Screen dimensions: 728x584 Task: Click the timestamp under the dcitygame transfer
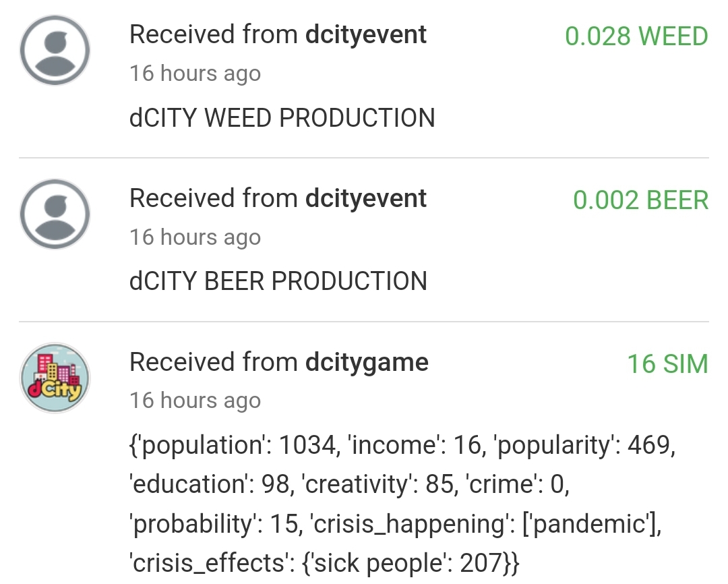click(x=195, y=401)
